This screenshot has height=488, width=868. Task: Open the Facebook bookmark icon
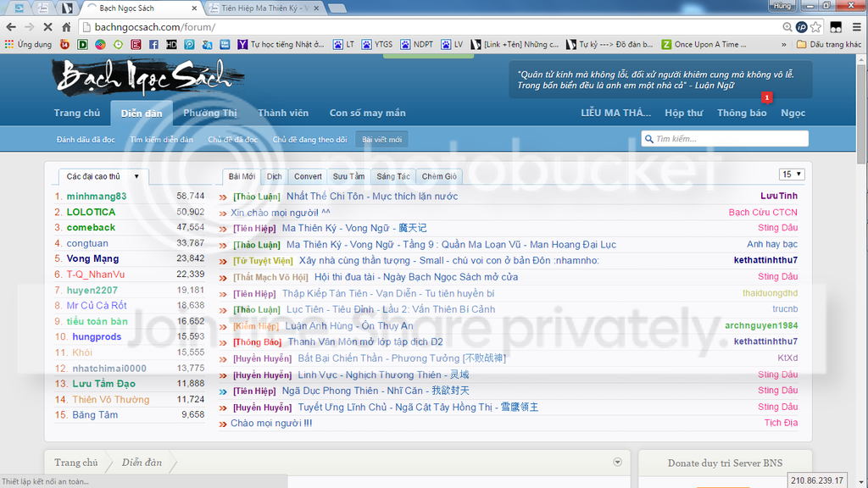pos(154,44)
